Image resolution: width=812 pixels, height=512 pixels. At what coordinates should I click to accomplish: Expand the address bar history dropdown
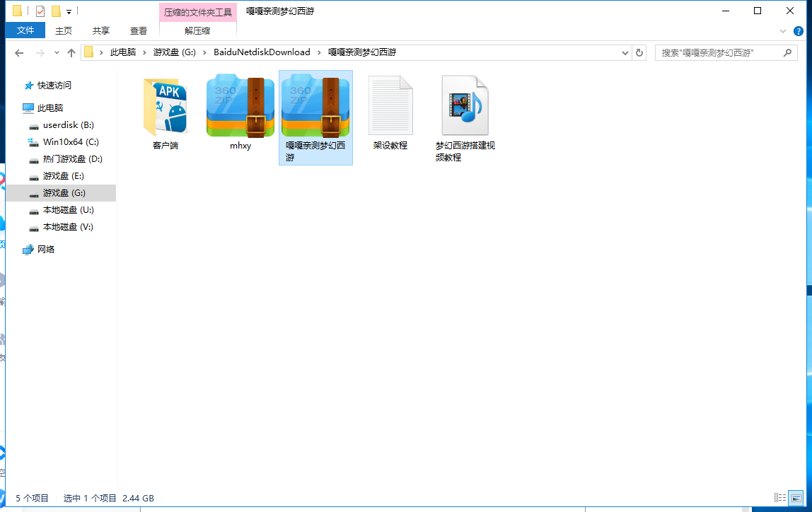coord(625,53)
